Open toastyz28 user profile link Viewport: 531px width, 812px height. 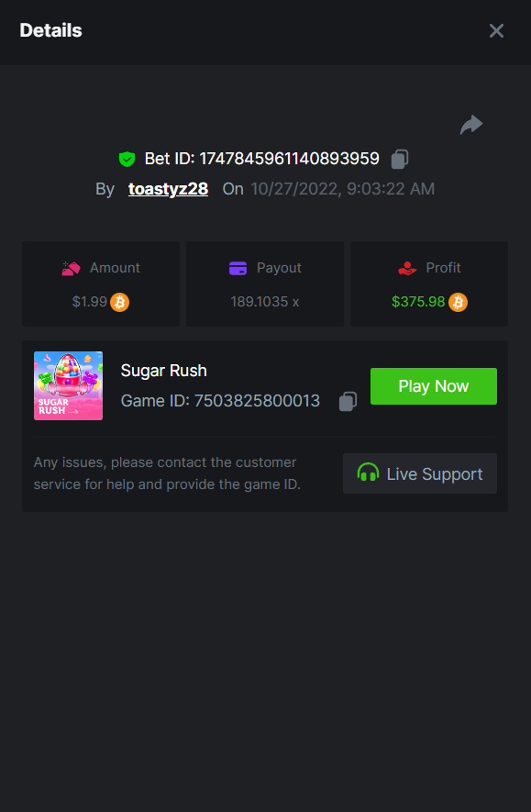coord(168,189)
